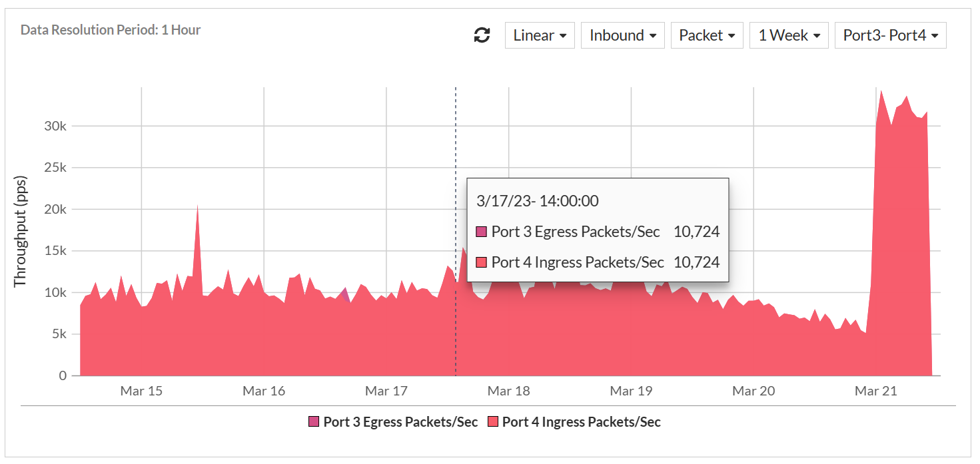
Task: Click the Throughput (pps) axis title
Action: pos(21,230)
